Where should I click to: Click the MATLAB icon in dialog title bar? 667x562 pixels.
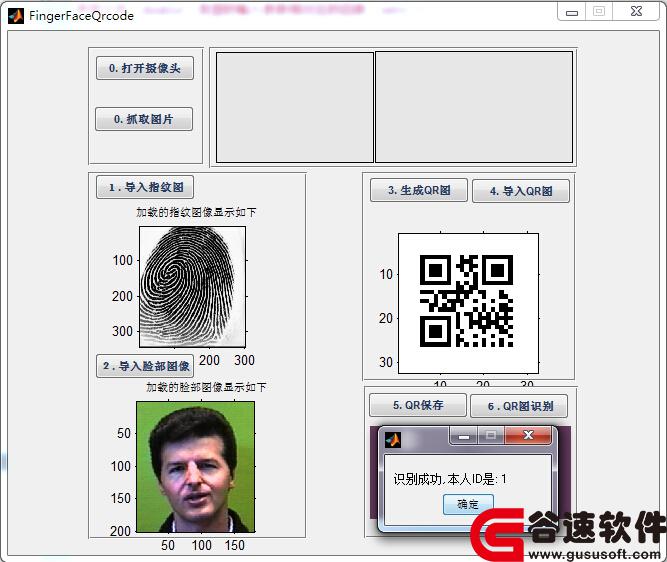click(x=393, y=439)
